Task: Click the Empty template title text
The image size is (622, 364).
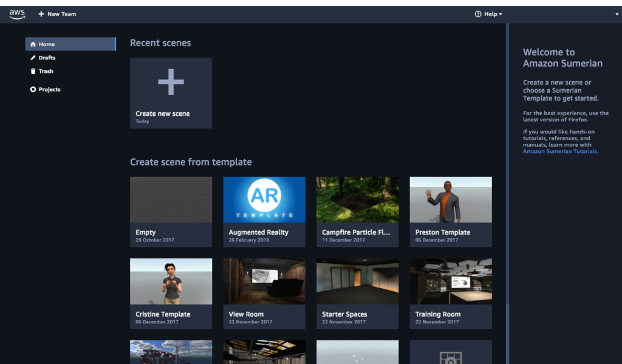Action: 146,232
